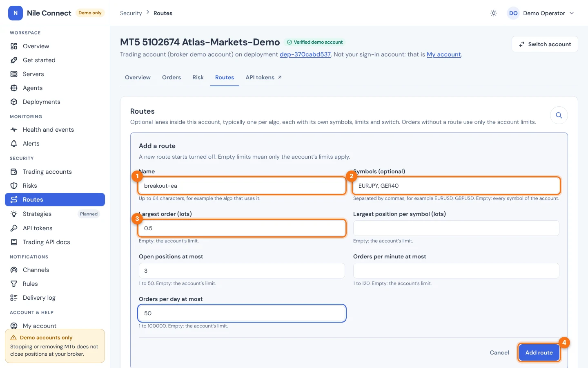The image size is (588, 368).
Task: Open Strategies in the sidebar
Action: (x=55, y=214)
